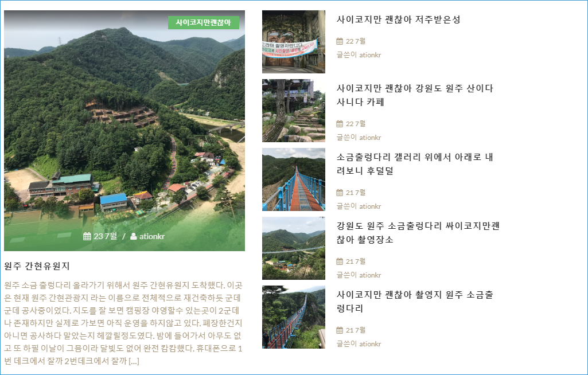Open the banner door thumbnail image
Screen dimensions: 588x375
click(x=294, y=42)
